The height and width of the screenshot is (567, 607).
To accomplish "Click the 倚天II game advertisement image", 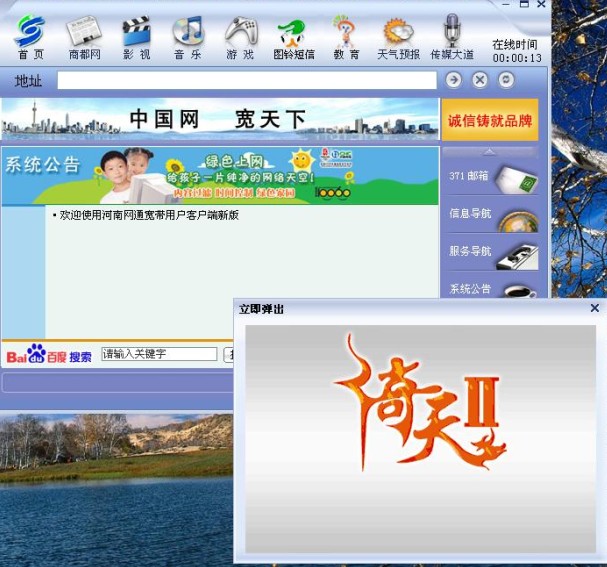I will pyautogui.click(x=420, y=439).
